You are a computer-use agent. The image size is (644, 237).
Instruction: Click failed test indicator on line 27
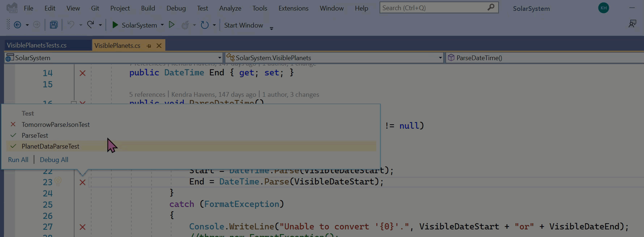82,227
